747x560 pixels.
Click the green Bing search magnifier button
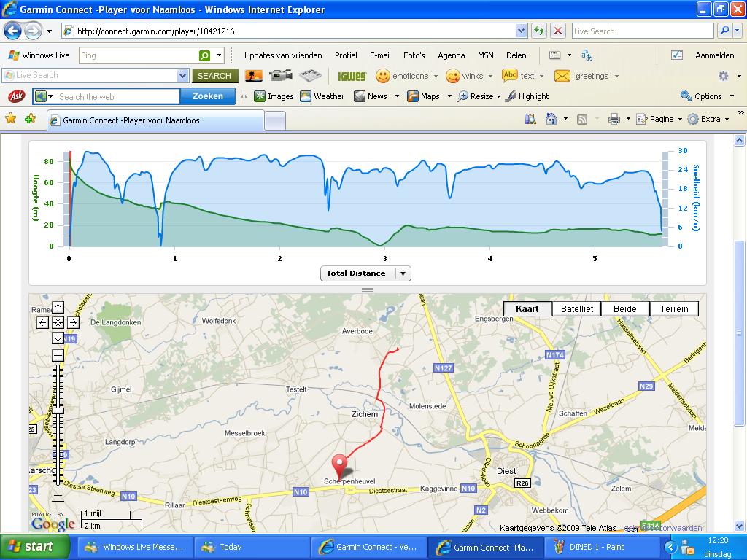(x=204, y=55)
